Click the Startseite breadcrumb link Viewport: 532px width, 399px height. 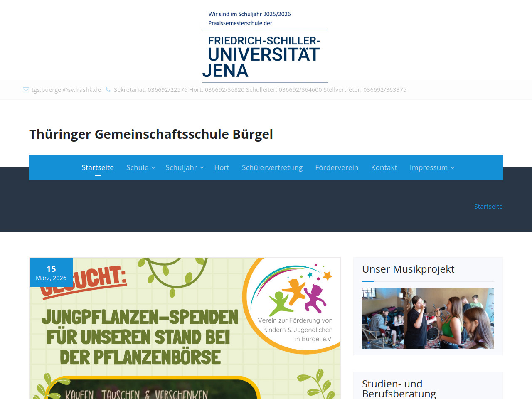[488, 207]
